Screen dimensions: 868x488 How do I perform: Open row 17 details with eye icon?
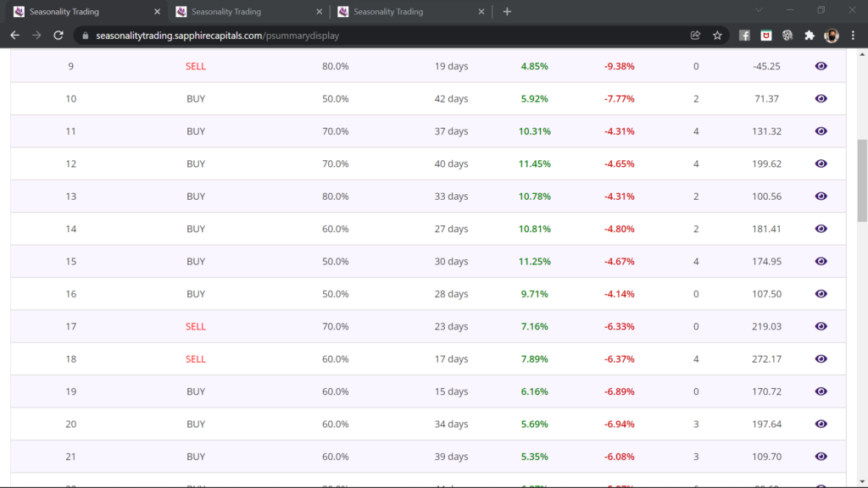pos(821,326)
